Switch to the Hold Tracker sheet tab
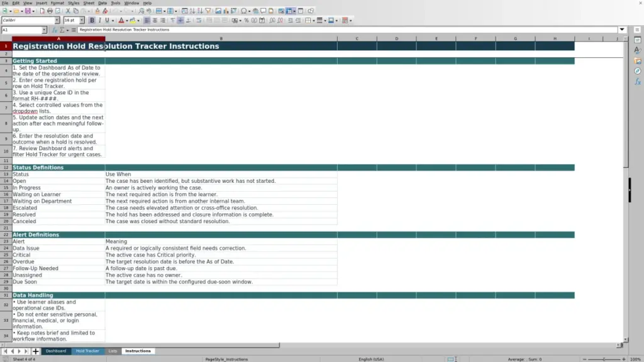This screenshot has height=362, width=644. [87, 351]
